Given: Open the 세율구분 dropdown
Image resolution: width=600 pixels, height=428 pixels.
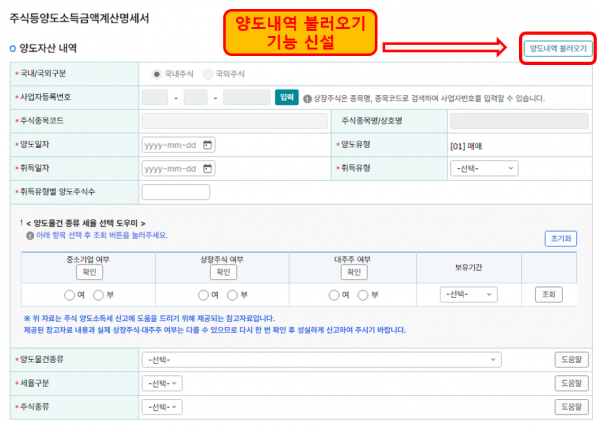Looking at the screenshot, I should click(x=163, y=383).
